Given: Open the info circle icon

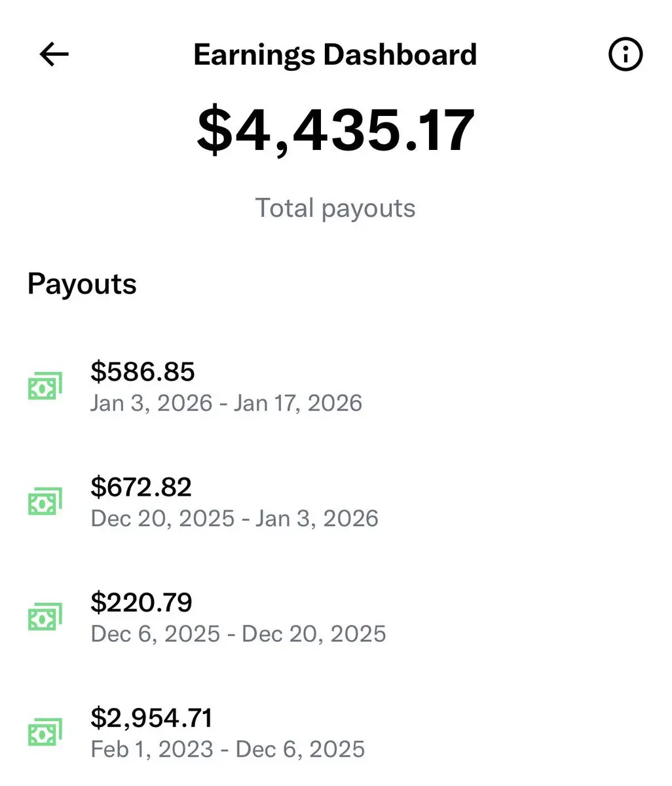Looking at the screenshot, I should click(625, 55).
